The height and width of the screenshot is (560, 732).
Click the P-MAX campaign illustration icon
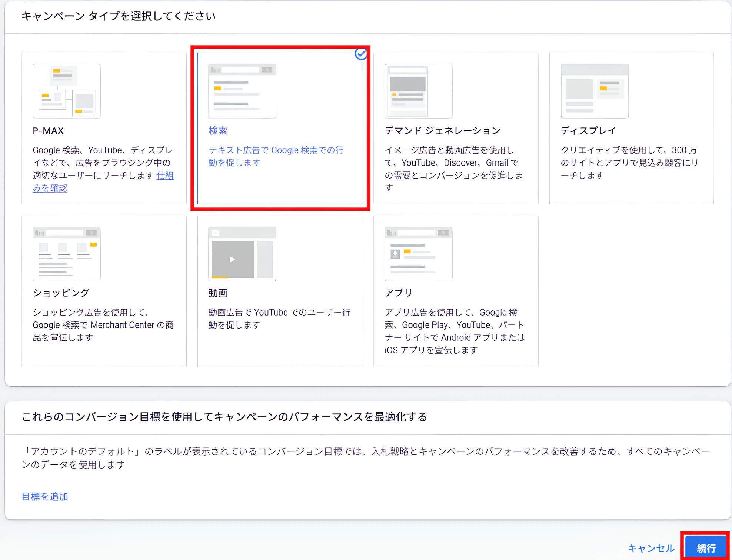point(67,91)
